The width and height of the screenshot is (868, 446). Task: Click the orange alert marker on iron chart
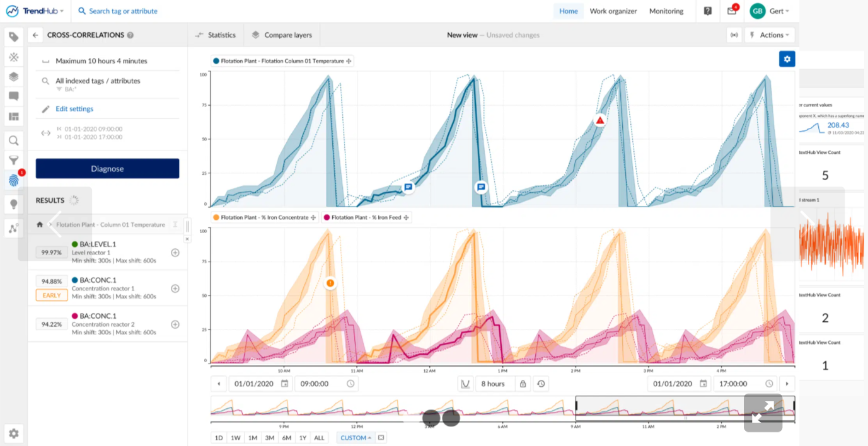[x=330, y=283]
